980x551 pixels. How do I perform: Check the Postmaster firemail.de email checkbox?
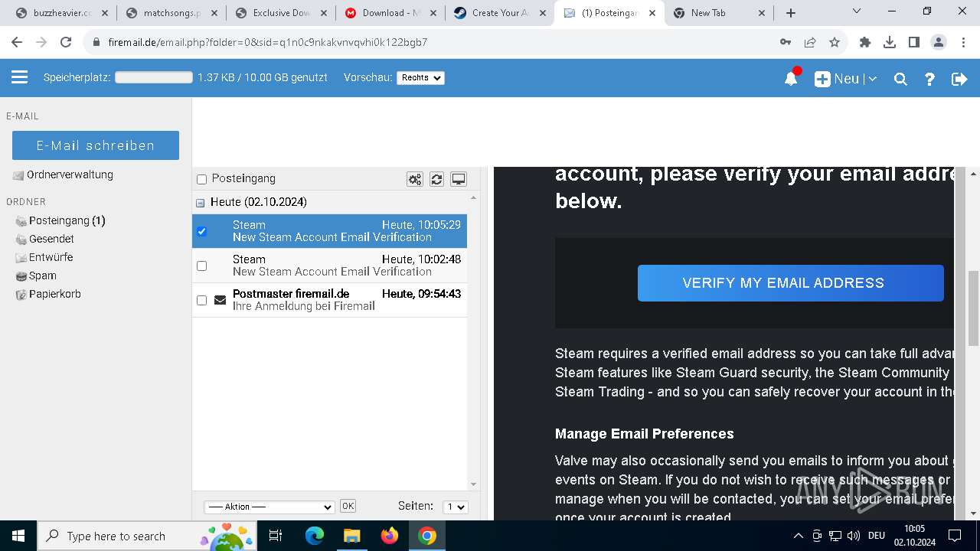coord(202,300)
